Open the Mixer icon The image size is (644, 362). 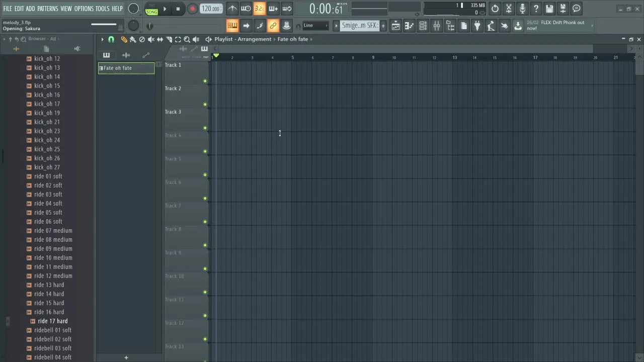pyautogui.click(x=437, y=26)
